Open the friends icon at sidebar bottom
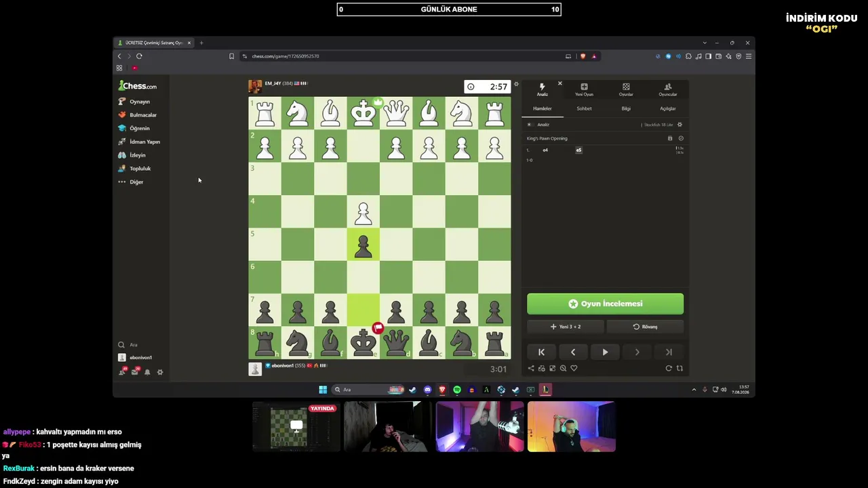Screen dimensions: 868x488 123,371
